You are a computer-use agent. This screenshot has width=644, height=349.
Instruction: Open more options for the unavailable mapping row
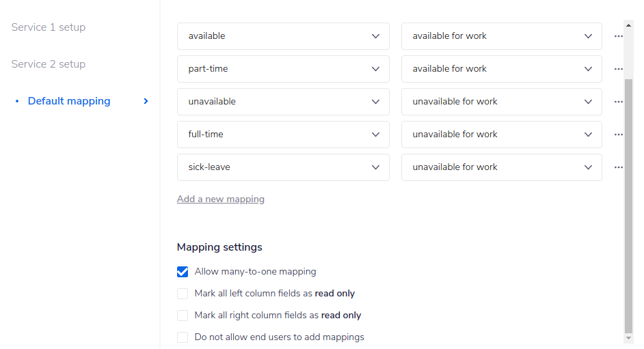(x=618, y=102)
